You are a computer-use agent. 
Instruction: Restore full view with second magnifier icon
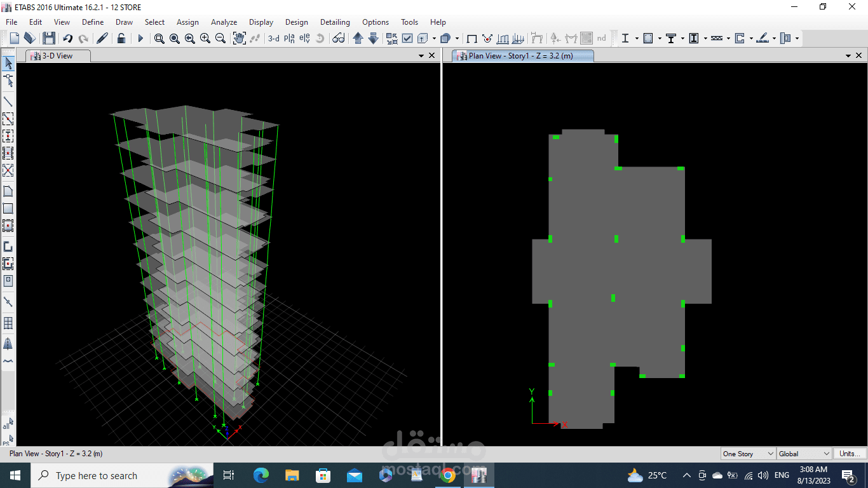(x=174, y=38)
